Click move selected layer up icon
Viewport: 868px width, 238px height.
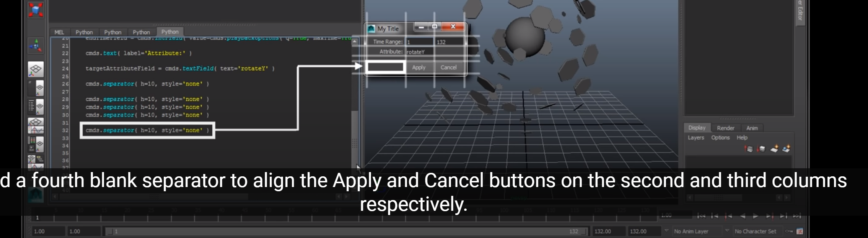click(749, 149)
